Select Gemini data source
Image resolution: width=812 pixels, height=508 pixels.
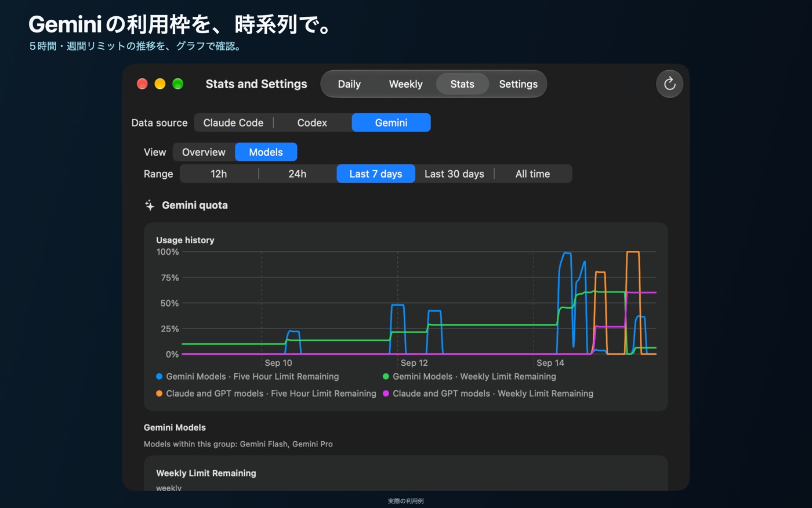click(391, 123)
